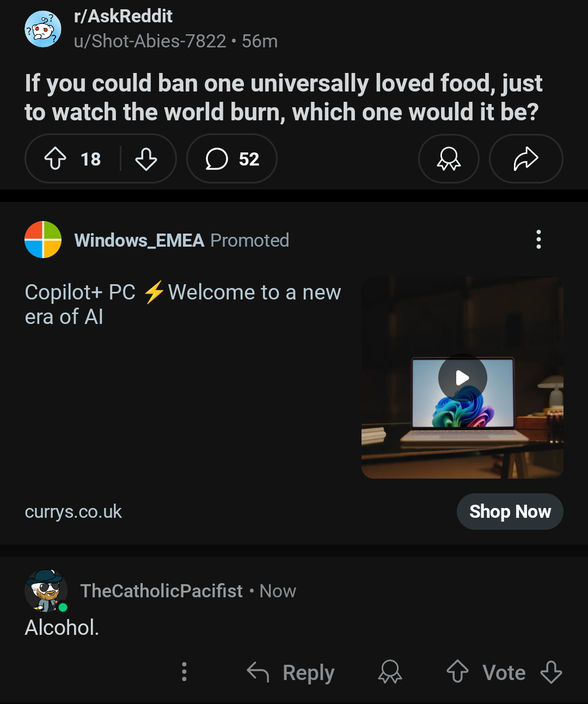The image size is (588, 704).
Task: Open the promoted ad's three-dot menu
Action: coord(538,240)
